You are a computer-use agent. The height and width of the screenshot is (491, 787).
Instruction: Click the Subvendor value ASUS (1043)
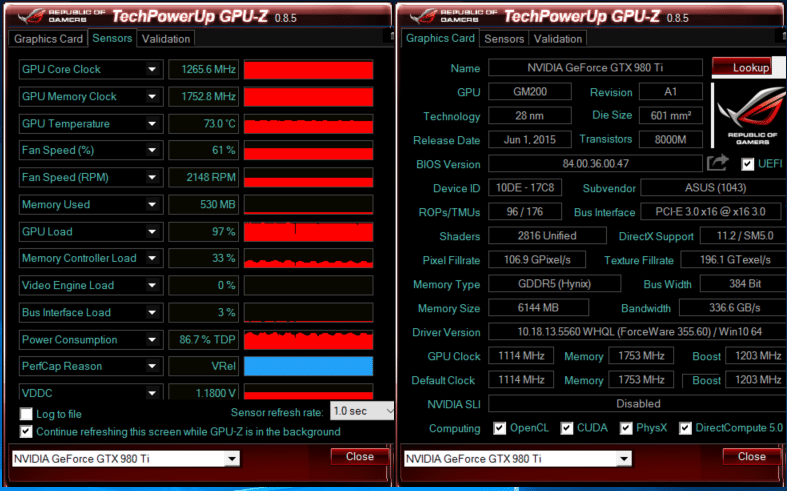(x=714, y=187)
